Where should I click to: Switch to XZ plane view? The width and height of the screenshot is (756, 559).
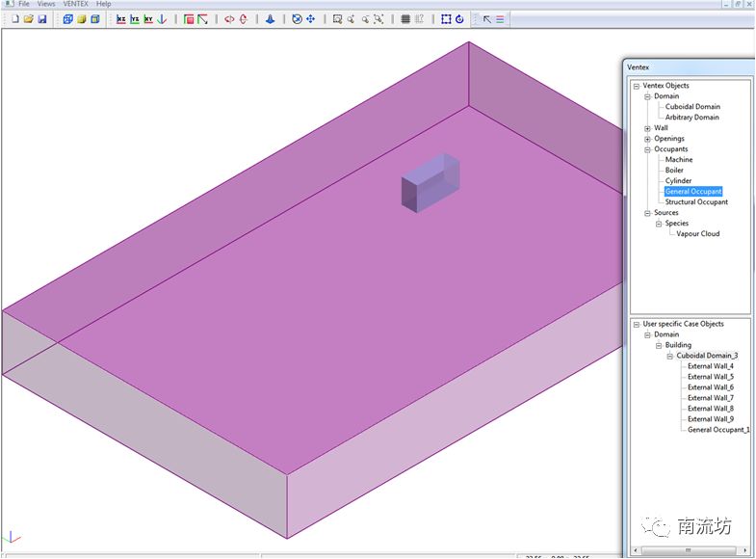pos(121,19)
